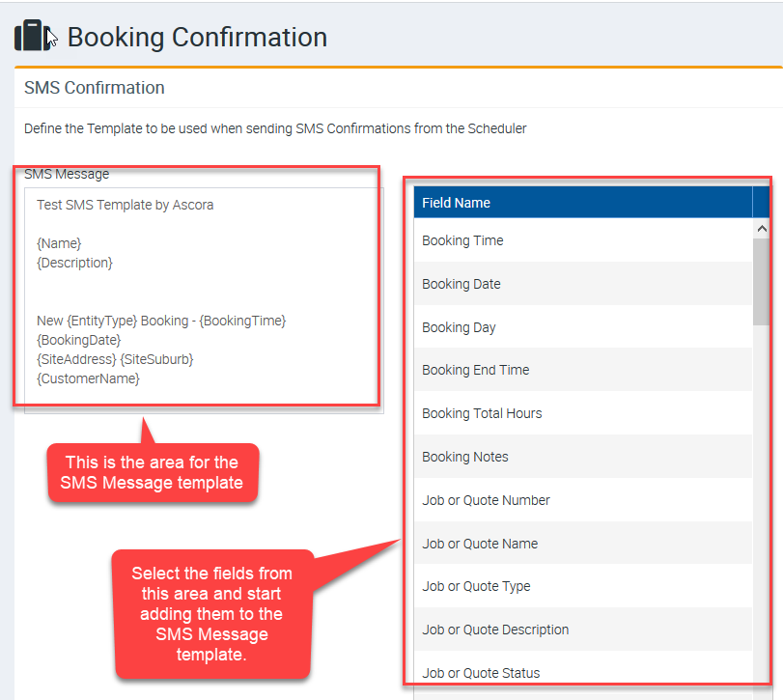Choose the Booking Notes field row
Viewport: 783px width, 700px height.
465,457
